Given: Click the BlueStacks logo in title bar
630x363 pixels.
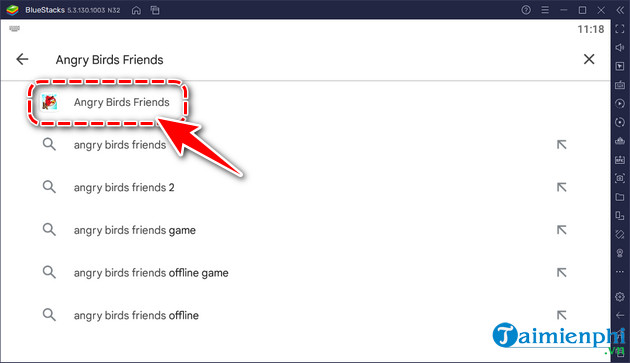Looking at the screenshot, I should [12, 10].
